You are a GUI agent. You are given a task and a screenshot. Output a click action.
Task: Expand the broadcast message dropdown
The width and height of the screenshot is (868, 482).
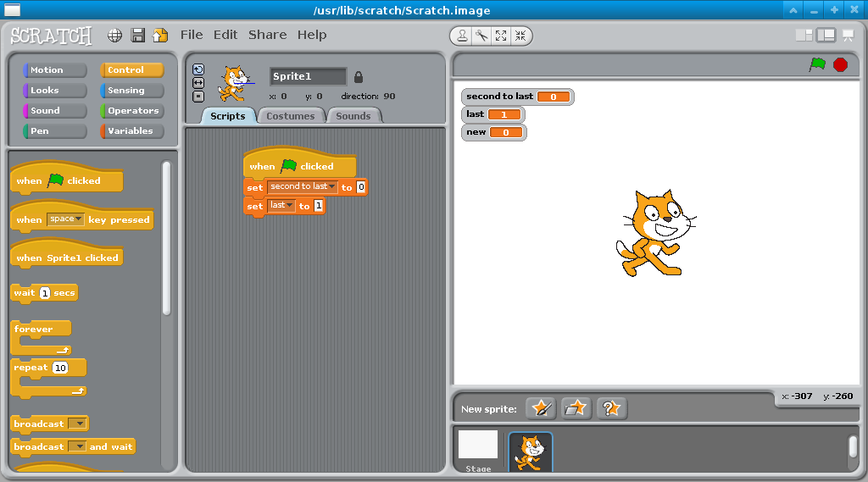[x=77, y=424]
